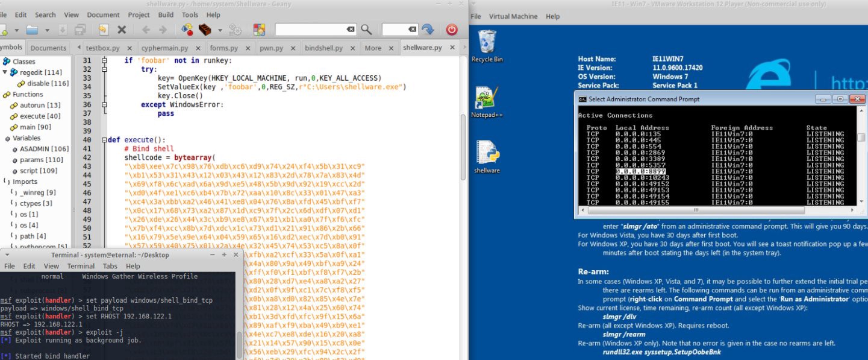Click the Command Prompt title bar icon
The width and height of the screenshot is (868, 360).
tap(582, 99)
